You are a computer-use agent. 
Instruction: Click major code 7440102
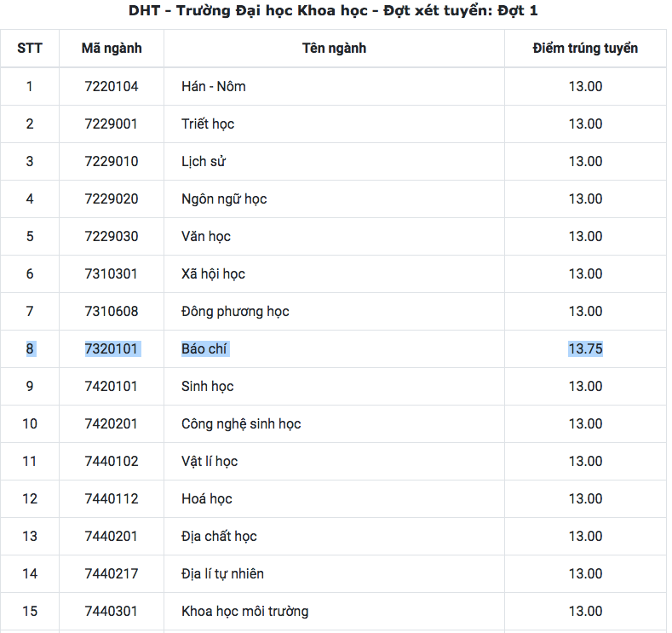click(x=111, y=461)
